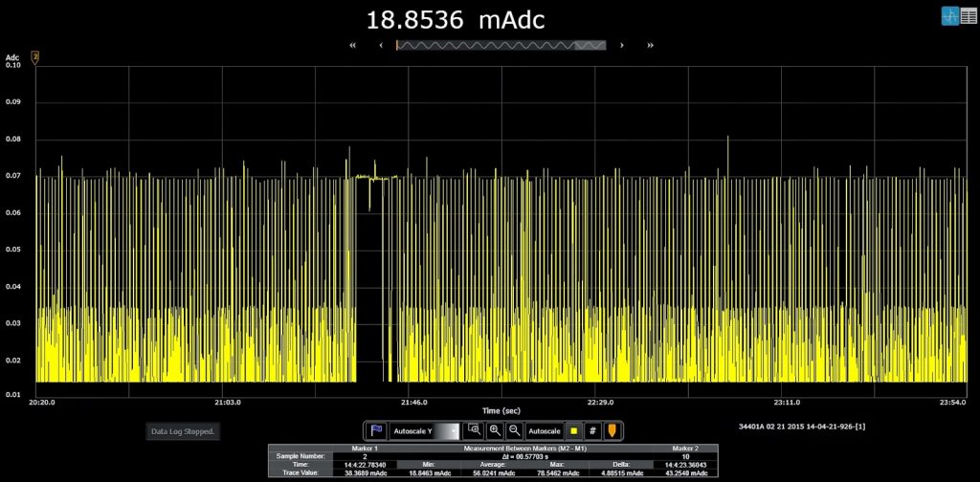Jump to end with double right arrows

click(x=651, y=45)
